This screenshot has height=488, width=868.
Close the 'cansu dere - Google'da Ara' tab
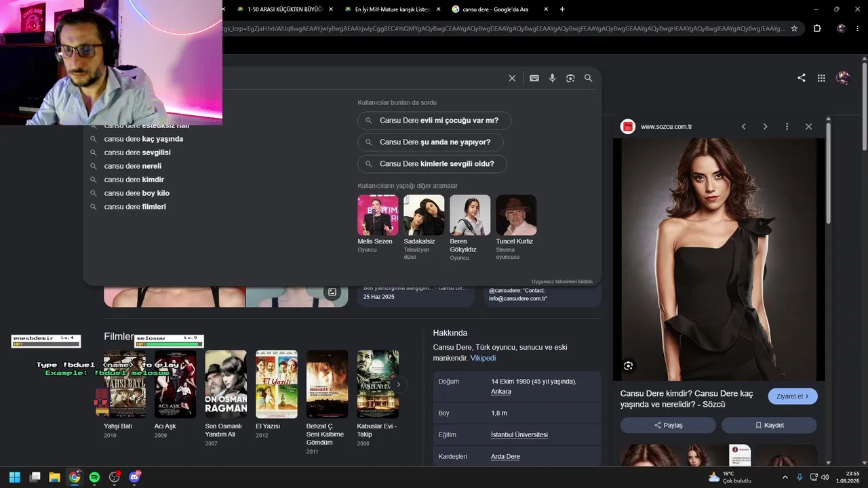(547, 9)
